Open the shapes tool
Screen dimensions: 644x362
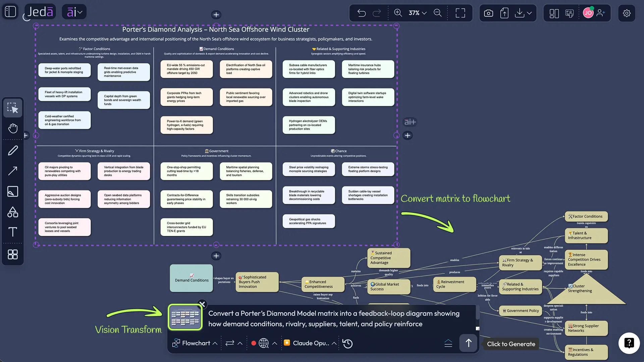(x=13, y=212)
